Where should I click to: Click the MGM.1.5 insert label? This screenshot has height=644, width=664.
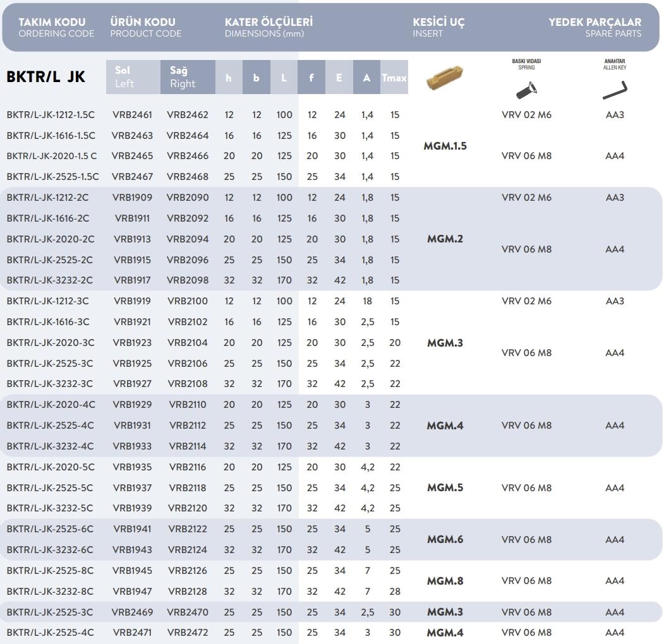tap(445, 146)
